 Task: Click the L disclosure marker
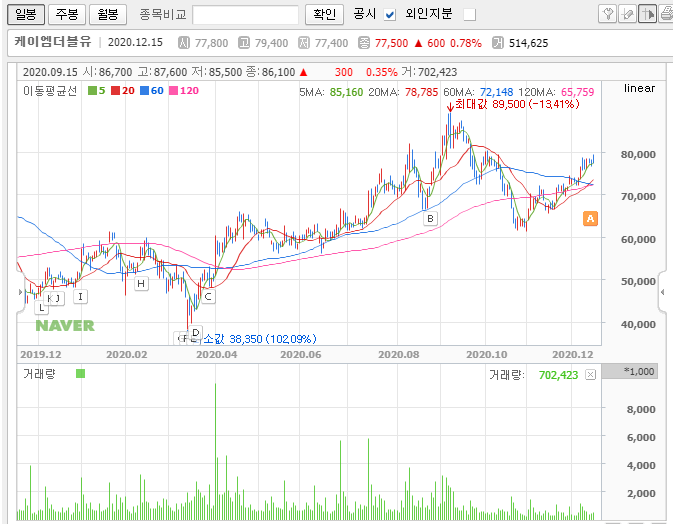pos(41,308)
